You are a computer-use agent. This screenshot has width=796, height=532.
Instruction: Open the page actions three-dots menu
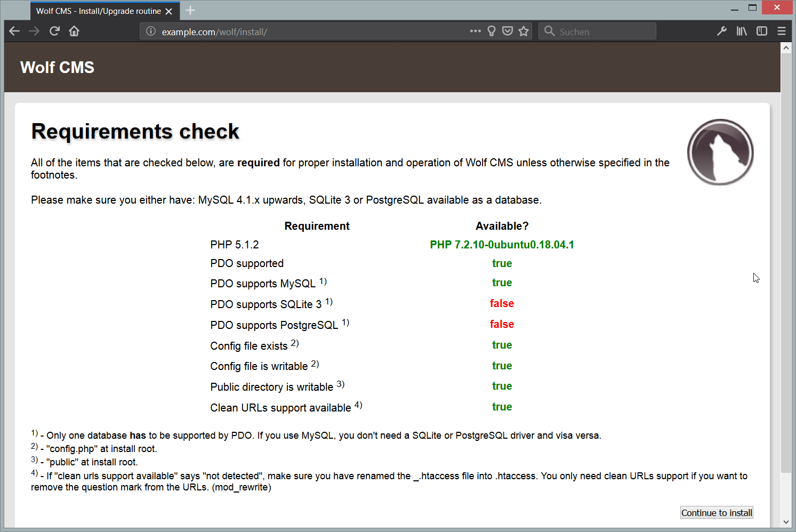(476, 31)
